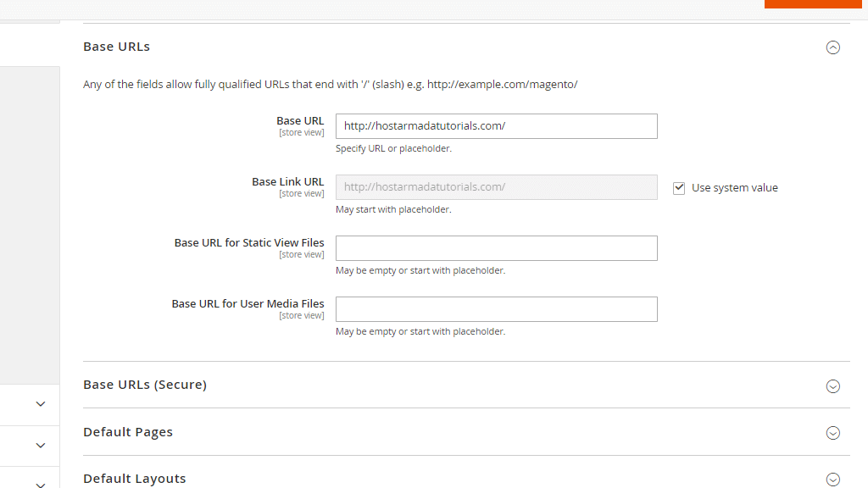Image resolution: width=868 pixels, height=488 pixels.
Task: Click the orange Save Config button top right
Action: click(812, 3)
